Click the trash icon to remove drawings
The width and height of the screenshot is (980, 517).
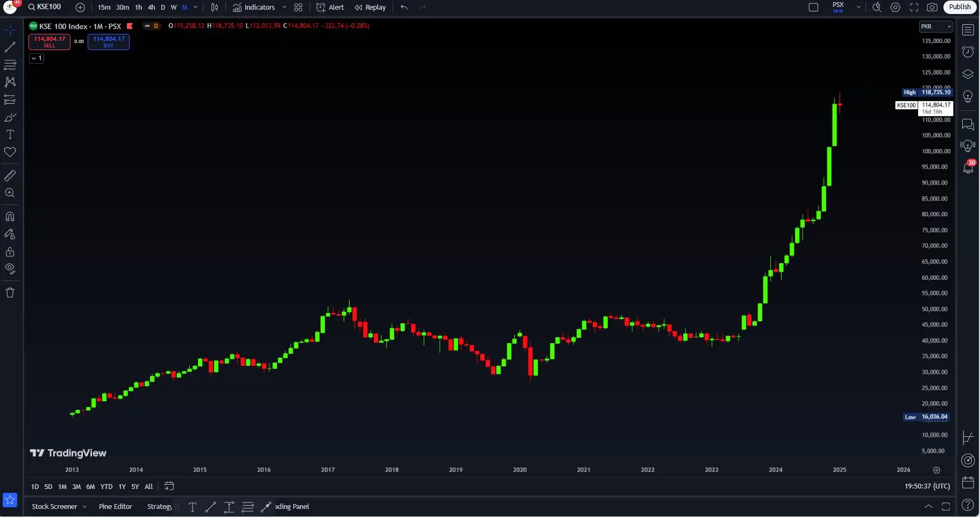pyautogui.click(x=10, y=293)
